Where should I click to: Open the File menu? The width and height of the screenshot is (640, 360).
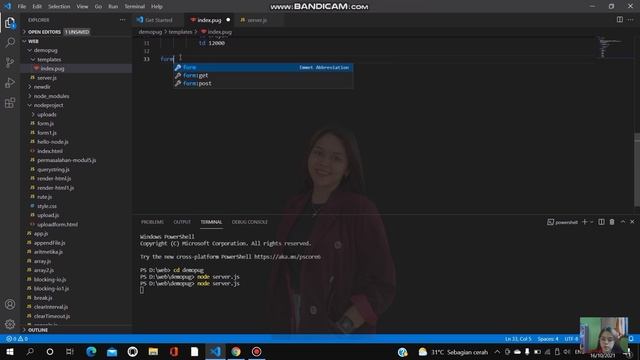tap(22, 6)
